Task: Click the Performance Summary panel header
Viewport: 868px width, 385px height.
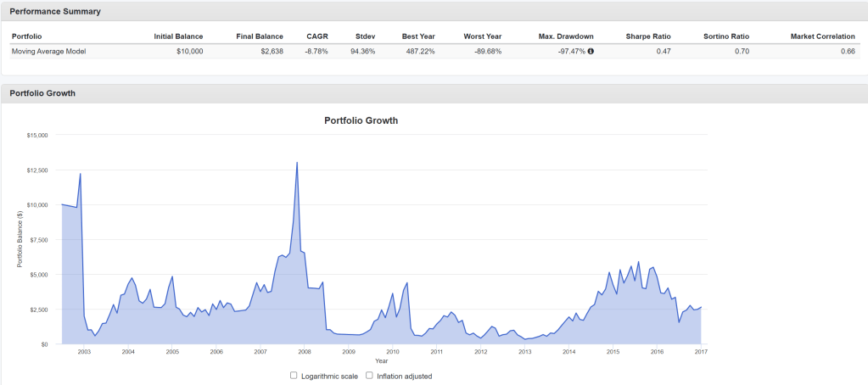Action: click(x=55, y=12)
